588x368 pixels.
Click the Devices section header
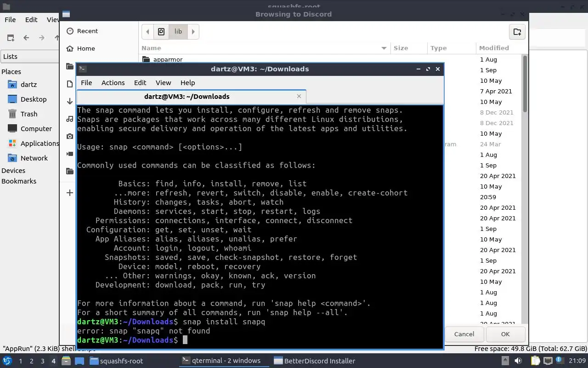(x=13, y=171)
